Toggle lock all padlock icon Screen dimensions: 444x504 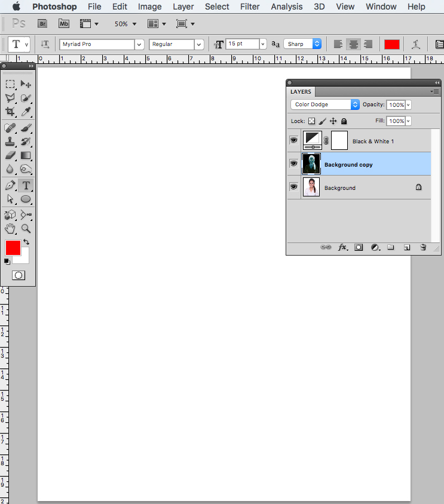click(x=344, y=121)
